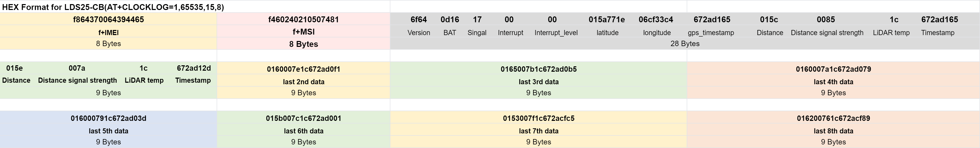Image resolution: width=980 pixels, height=148 pixels.
Task: Click the 0d16 BAT value
Action: [450, 19]
